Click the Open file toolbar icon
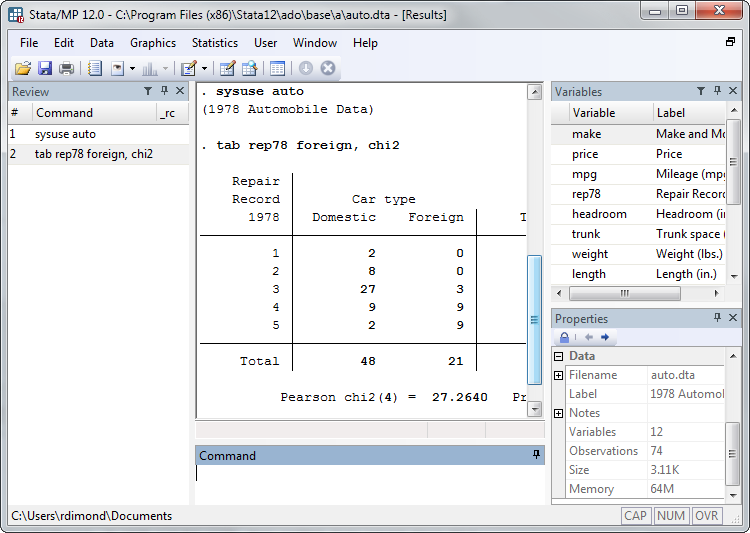 coord(22,69)
